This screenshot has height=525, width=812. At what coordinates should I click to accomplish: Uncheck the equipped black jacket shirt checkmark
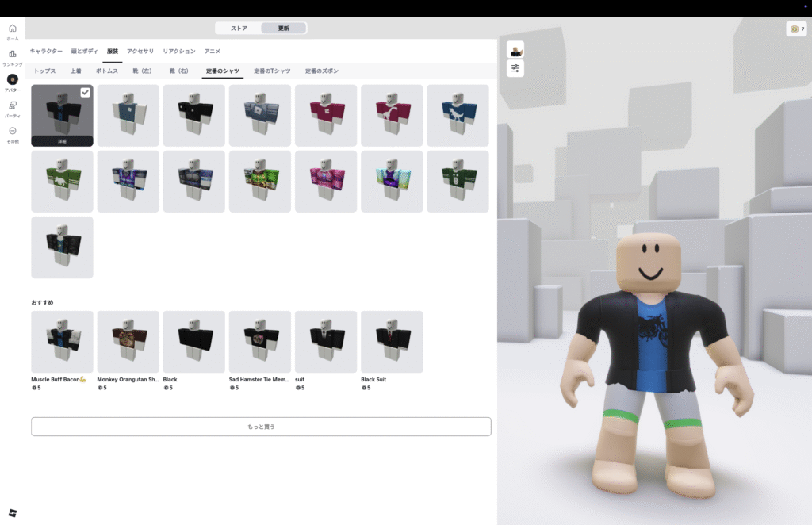click(x=85, y=93)
